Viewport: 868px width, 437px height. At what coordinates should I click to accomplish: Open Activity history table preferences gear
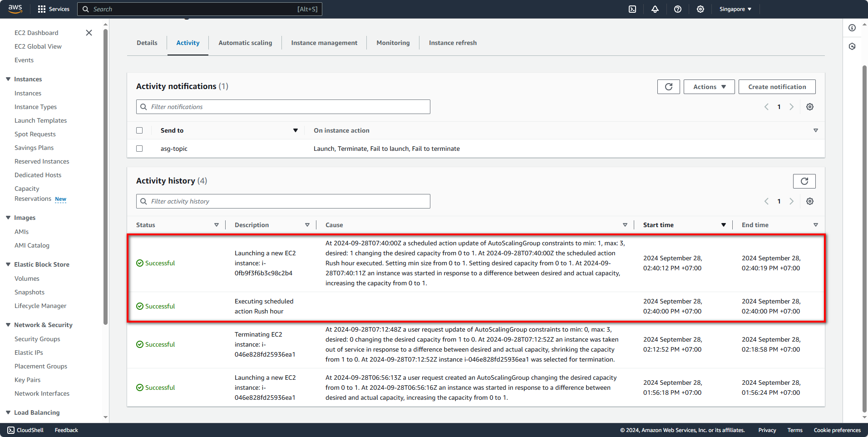pos(809,201)
